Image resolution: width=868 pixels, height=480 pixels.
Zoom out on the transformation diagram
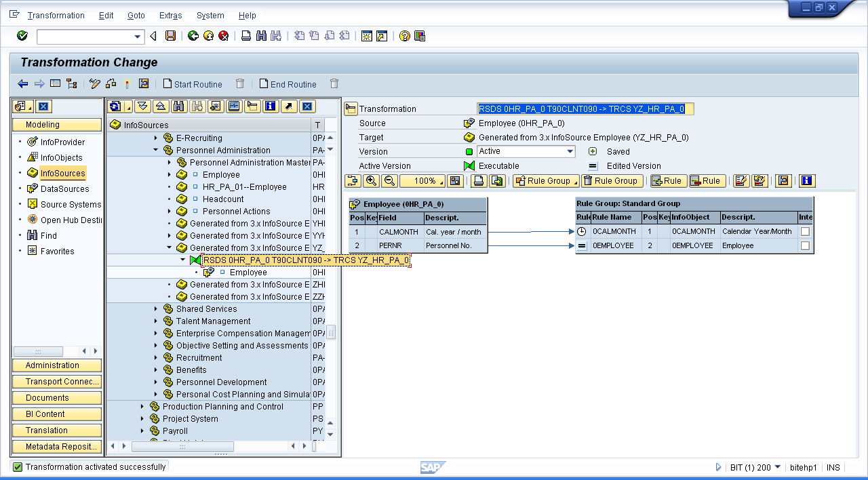tap(389, 180)
